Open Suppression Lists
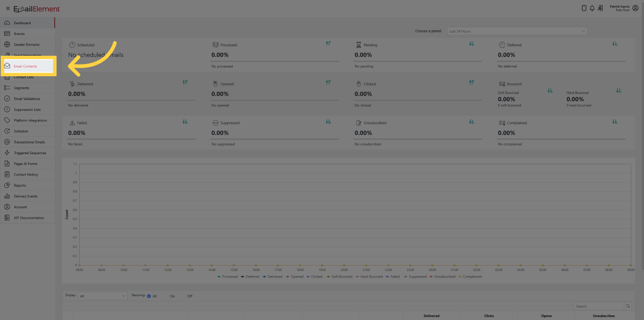This screenshot has height=320, width=644. coord(28,109)
